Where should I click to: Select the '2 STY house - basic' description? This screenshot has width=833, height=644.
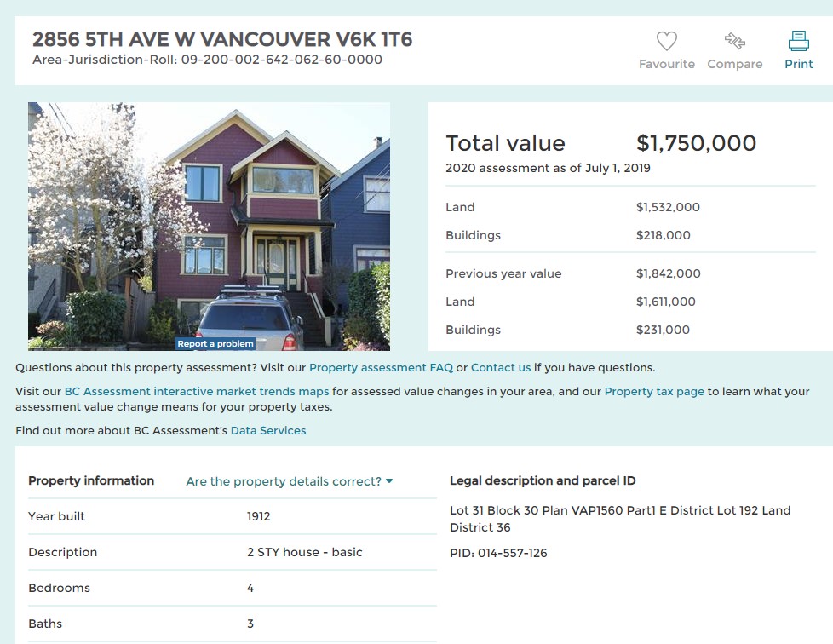[304, 552]
